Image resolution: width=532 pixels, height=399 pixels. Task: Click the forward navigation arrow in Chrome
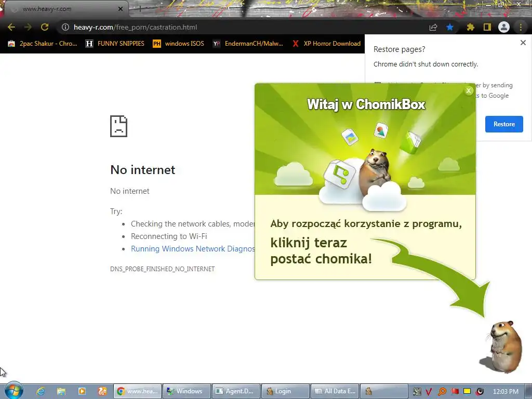point(28,27)
